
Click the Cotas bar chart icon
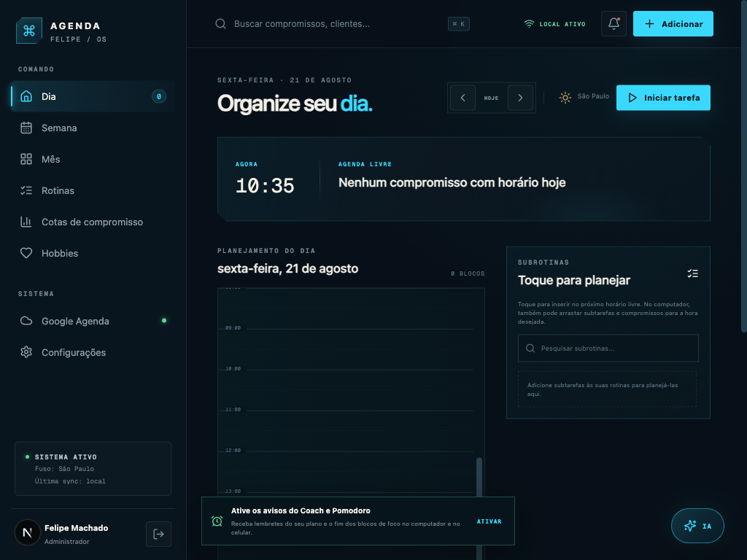coord(26,222)
